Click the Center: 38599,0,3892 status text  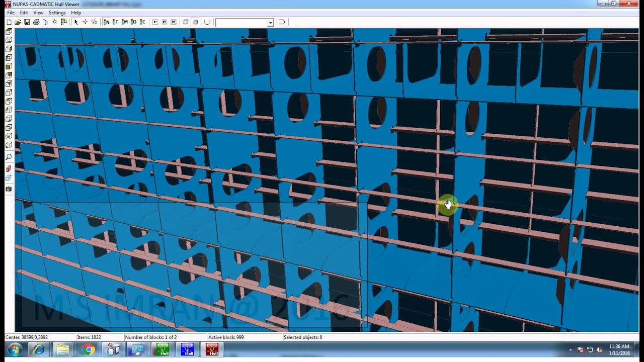[27, 337]
